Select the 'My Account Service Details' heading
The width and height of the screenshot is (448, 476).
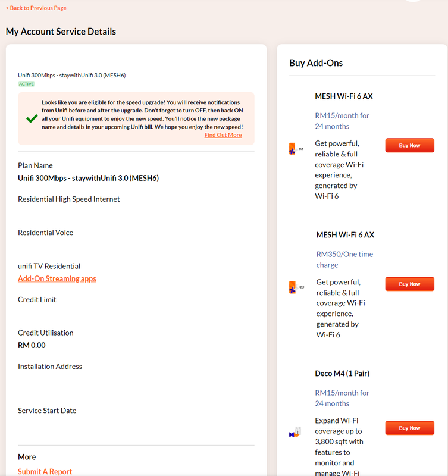[x=61, y=32]
